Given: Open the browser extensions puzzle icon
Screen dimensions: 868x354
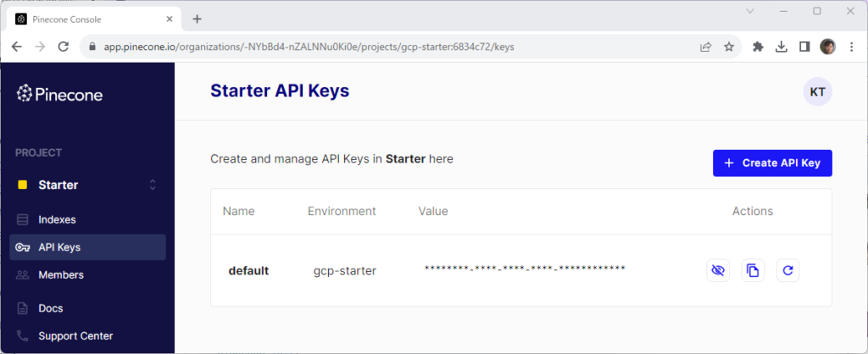Looking at the screenshot, I should tap(759, 47).
